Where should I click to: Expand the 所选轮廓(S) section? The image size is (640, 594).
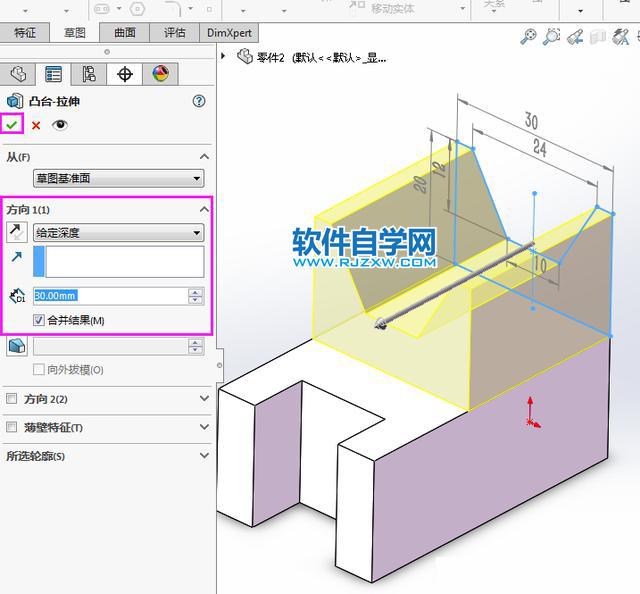[204, 455]
